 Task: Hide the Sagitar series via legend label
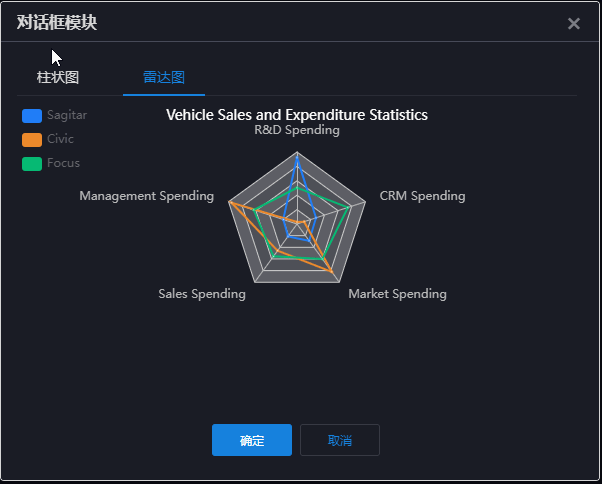coord(66,116)
